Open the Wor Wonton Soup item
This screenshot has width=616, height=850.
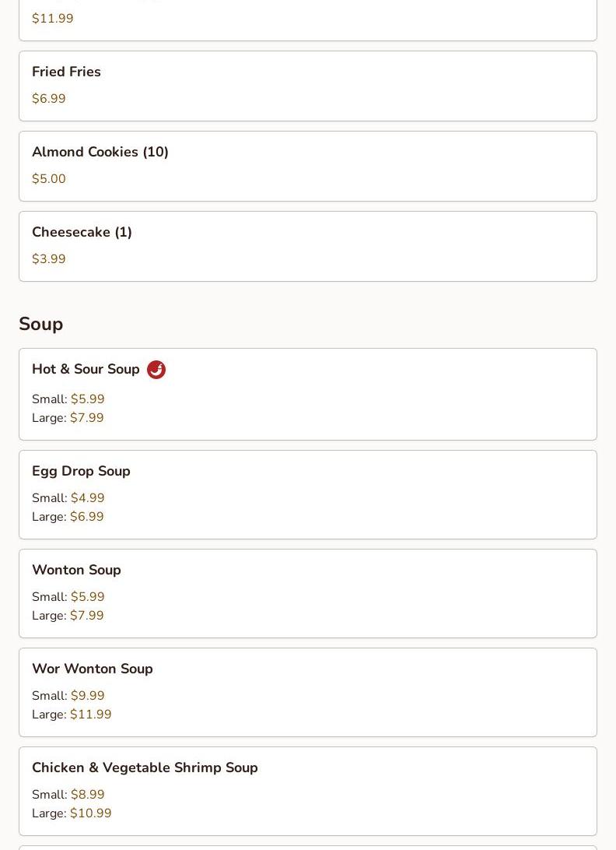click(92, 669)
